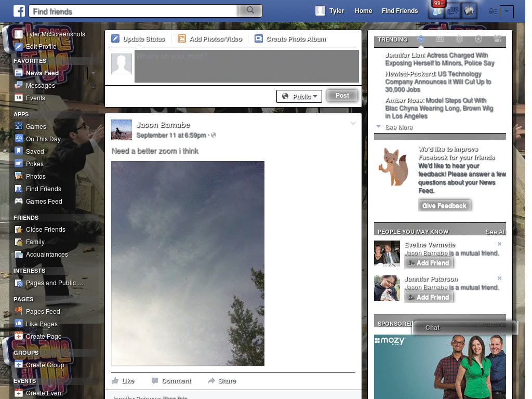532x399 pixels.
Task: Click the Facebook logo icon
Action: point(19,11)
